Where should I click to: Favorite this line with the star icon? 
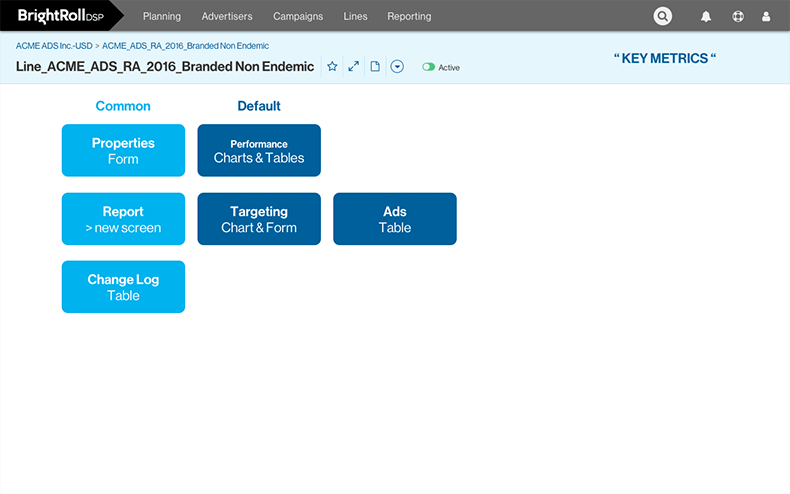pyautogui.click(x=332, y=67)
